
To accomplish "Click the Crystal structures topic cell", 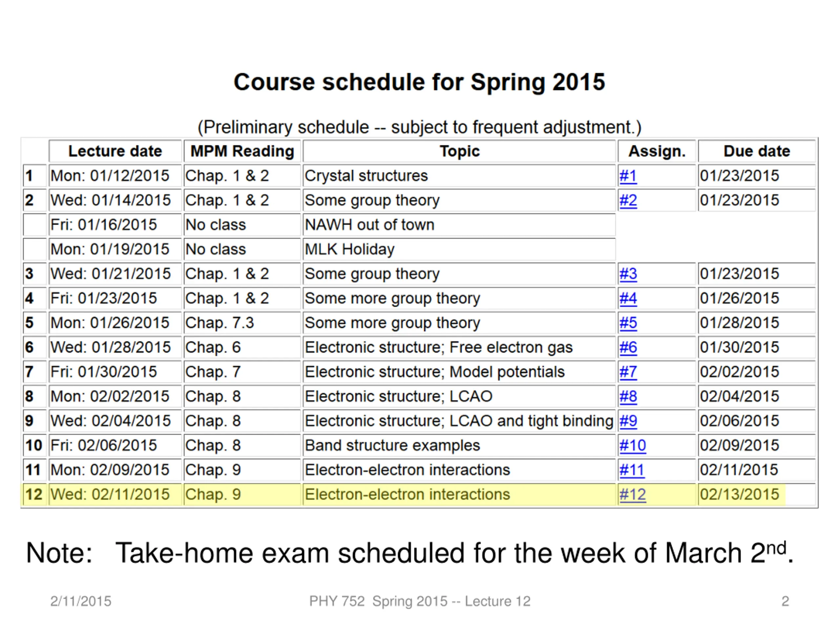I will (459, 176).
